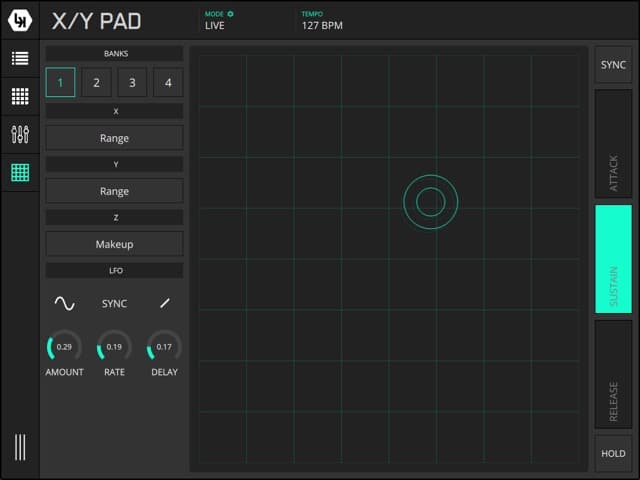The image size is (640, 480).
Task: Click the gear icon next to MODE
Action: click(231, 14)
